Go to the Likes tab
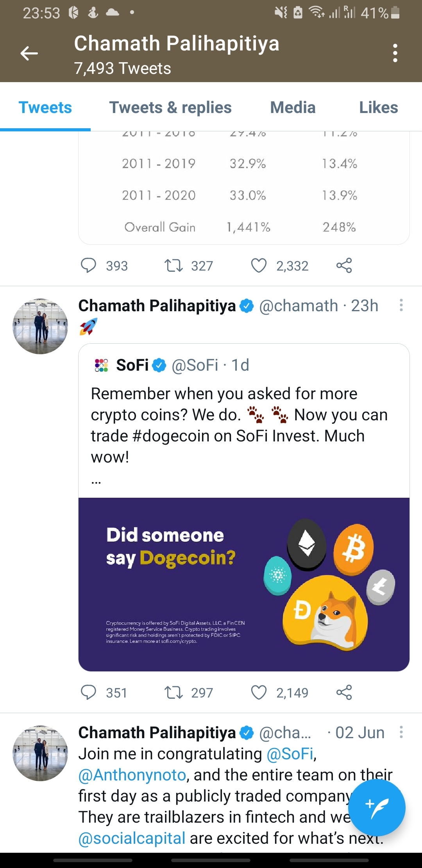 pos(378,108)
